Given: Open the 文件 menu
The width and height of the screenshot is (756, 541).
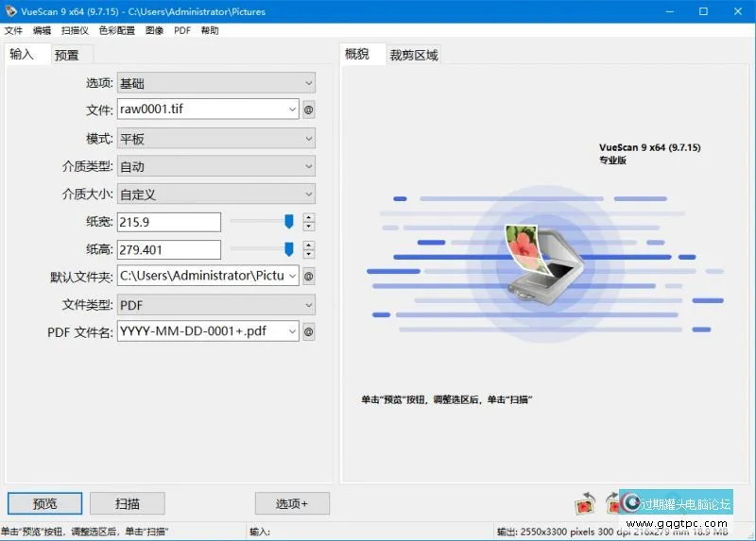Looking at the screenshot, I should [x=13, y=30].
